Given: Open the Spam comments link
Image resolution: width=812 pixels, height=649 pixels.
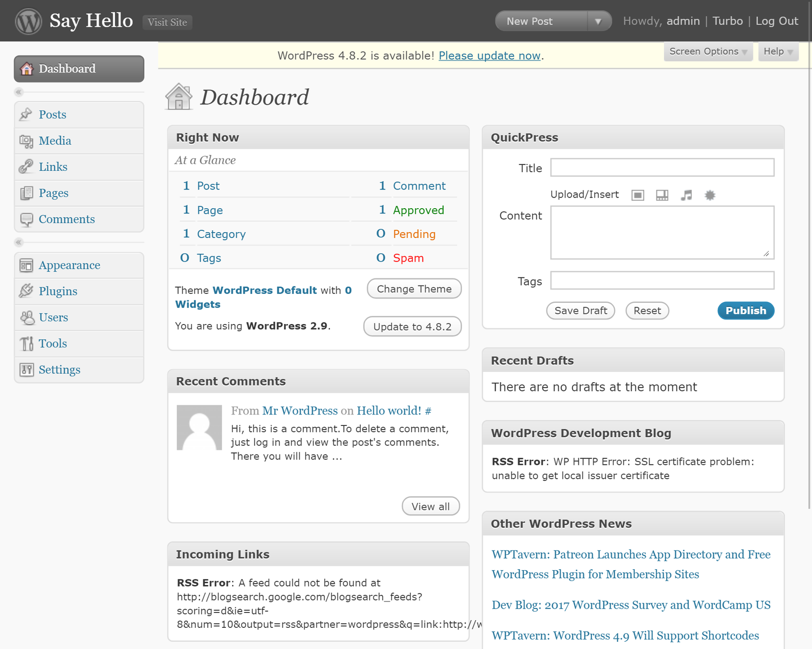Looking at the screenshot, I should coord(408,258).
